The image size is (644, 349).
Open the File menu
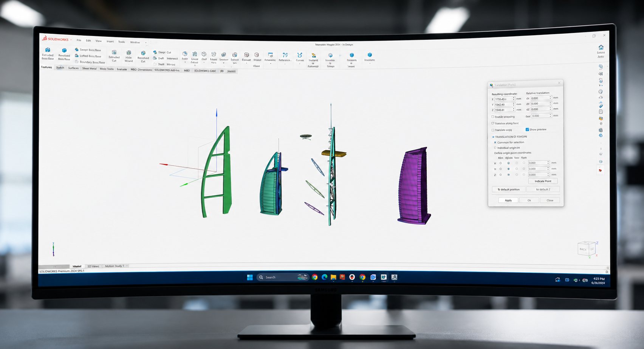click(x=79, y=40)
